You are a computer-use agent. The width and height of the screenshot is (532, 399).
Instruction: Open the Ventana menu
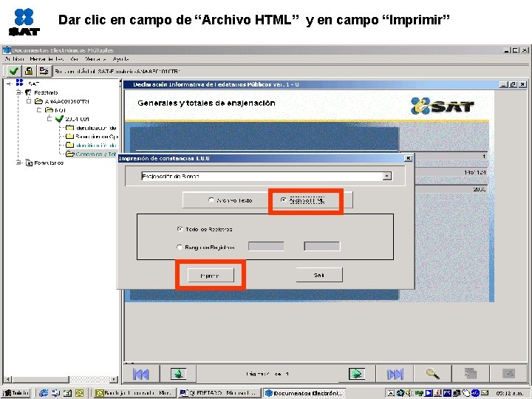click(x=95, y=59)
